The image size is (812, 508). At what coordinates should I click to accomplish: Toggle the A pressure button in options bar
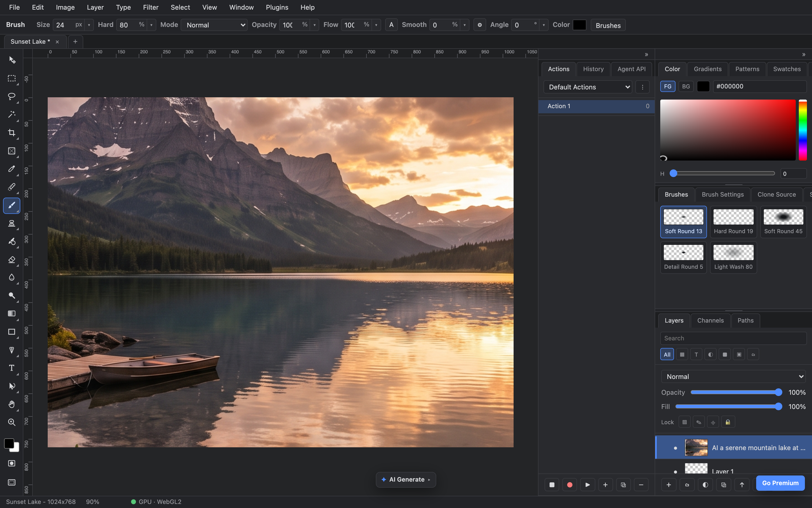point(391,25)
